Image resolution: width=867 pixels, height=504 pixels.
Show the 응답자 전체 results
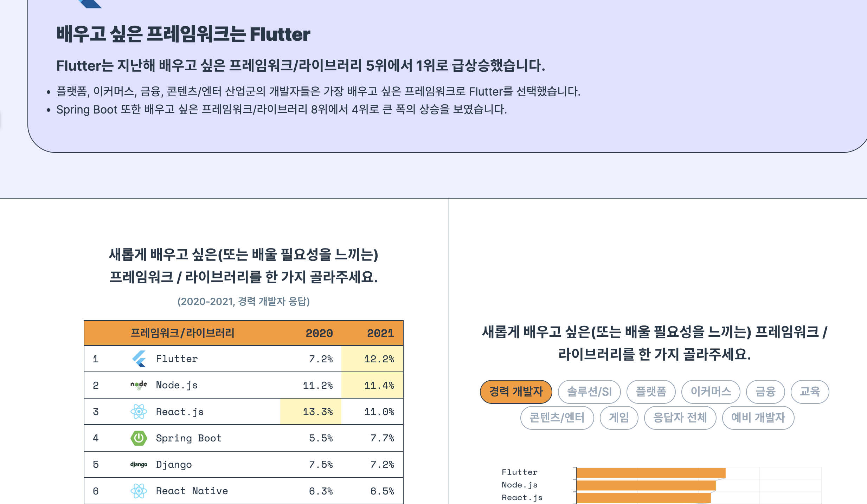[680, 418]
